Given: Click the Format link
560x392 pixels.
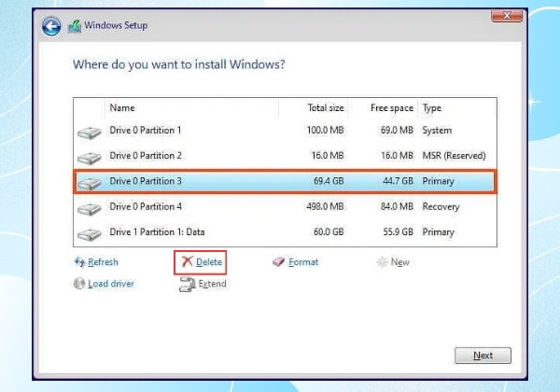Looking at the screenshot, I should (303, 262).
